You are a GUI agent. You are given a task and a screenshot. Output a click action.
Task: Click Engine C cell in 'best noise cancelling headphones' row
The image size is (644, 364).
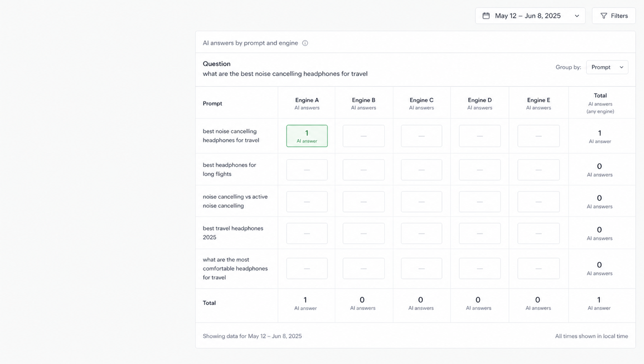(x=421, y=136)
